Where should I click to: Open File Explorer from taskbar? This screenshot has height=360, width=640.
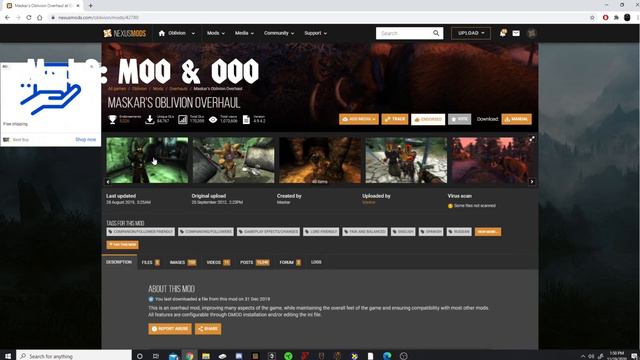coord(206,356)
